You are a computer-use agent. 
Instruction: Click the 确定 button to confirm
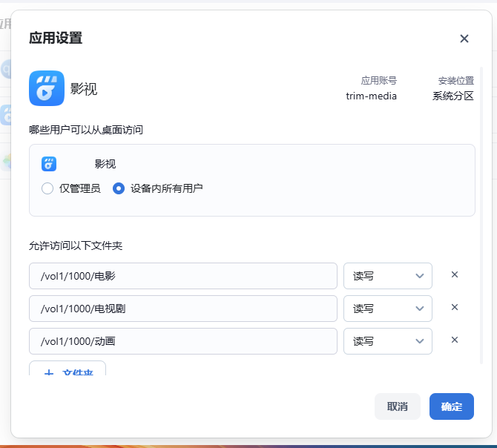pyautogui.click(x=451, y=406)
